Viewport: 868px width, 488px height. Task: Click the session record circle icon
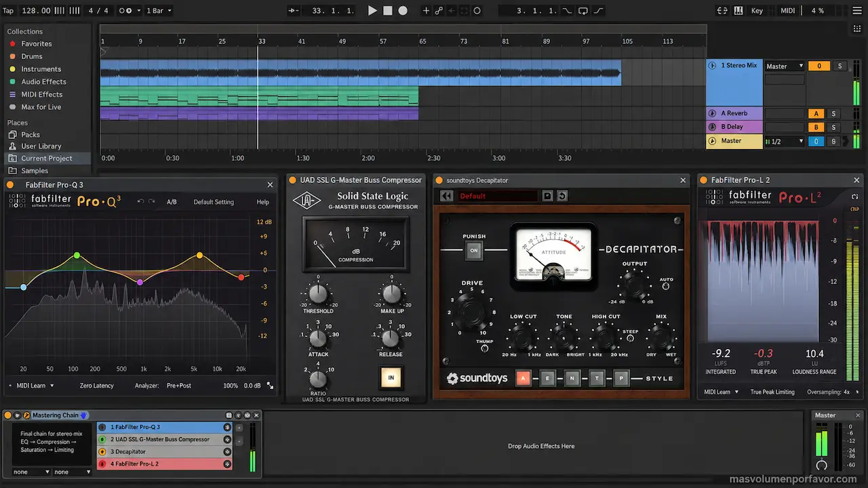tap(477, 11)
